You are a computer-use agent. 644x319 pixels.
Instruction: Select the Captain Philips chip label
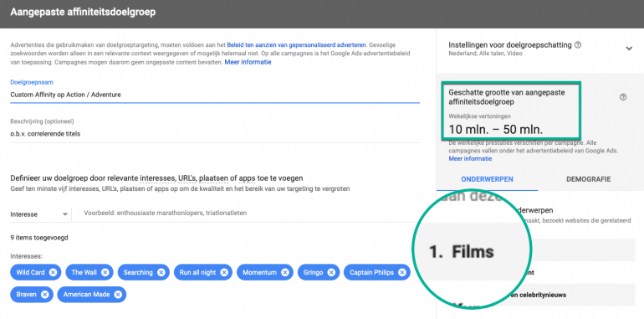click(371, 272)
